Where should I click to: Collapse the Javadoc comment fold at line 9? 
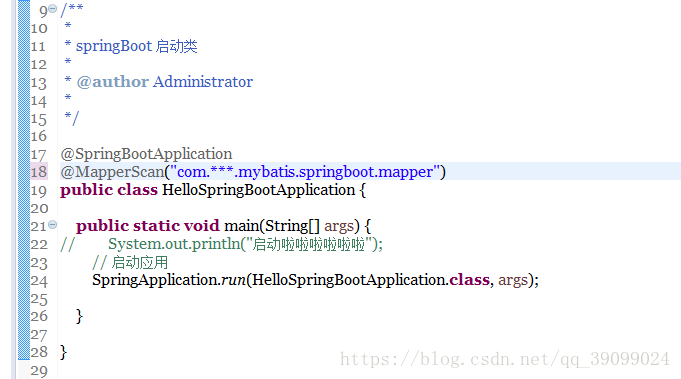(x=53, y=9)
